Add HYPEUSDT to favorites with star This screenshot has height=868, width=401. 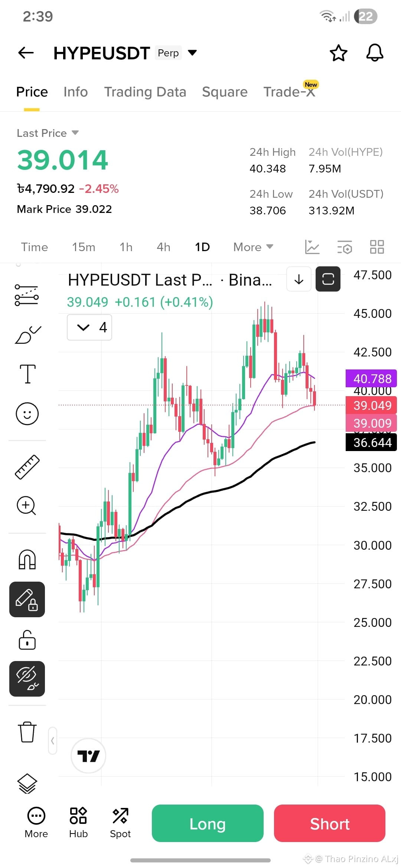(339, 53)
